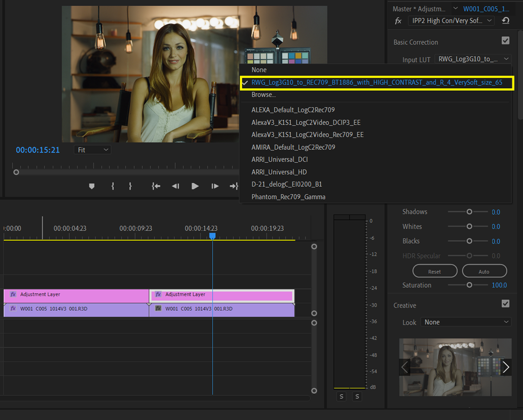The height and width of the screenshot is (420, 523).
Task: Click fx badge on first Adjustment Layer clip
Action: tap(13, 294)
